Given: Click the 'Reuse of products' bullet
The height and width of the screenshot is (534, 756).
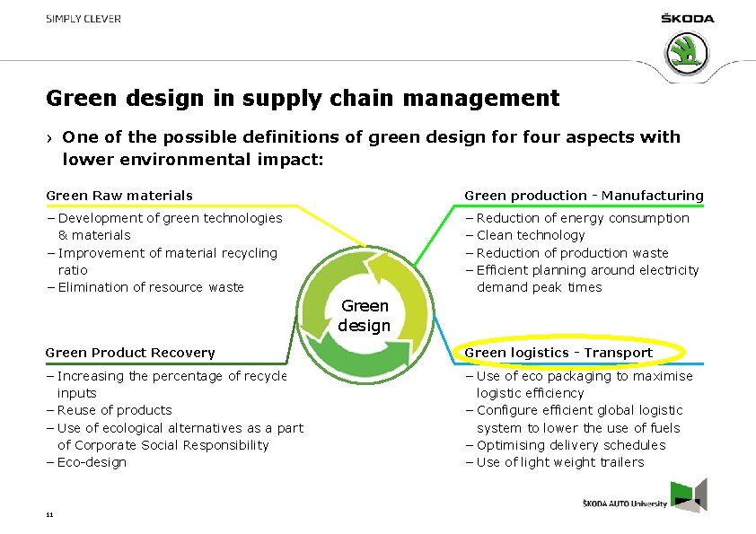Looking at the screenshot, I should tap(110, 410).
